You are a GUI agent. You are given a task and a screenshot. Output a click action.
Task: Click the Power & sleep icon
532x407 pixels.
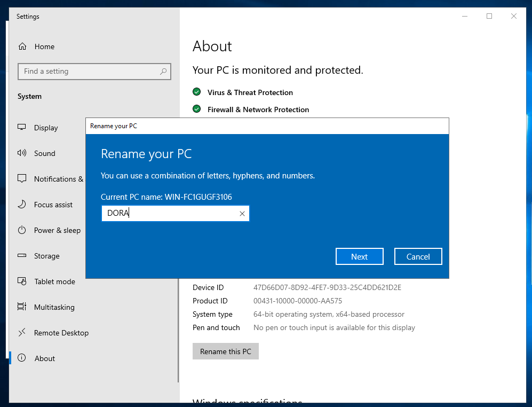point(22,230)
